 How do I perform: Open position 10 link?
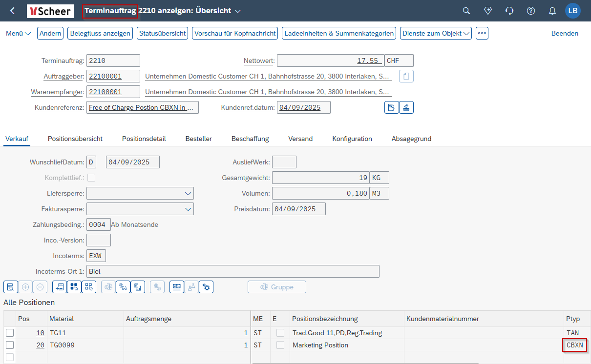coord(40,333)
